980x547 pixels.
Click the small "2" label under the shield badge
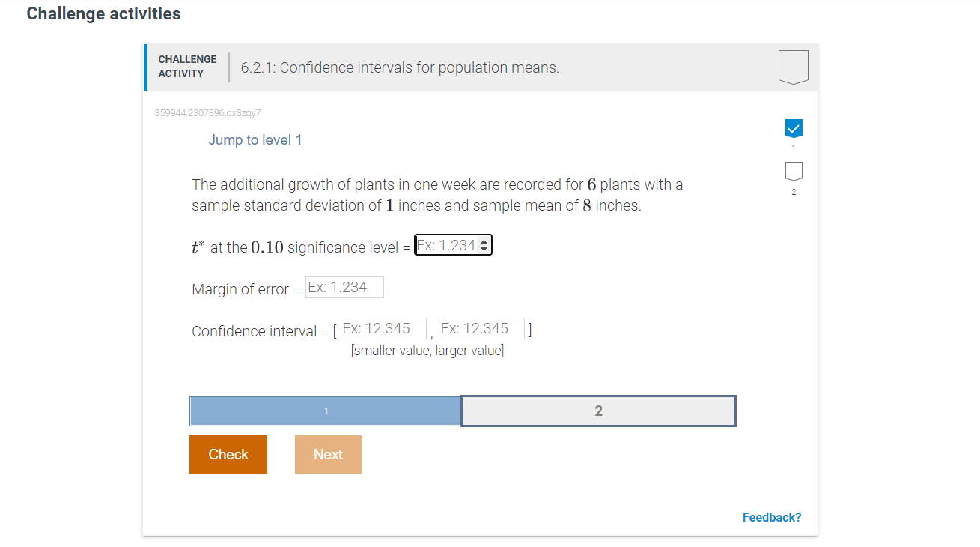coord(793,191)
